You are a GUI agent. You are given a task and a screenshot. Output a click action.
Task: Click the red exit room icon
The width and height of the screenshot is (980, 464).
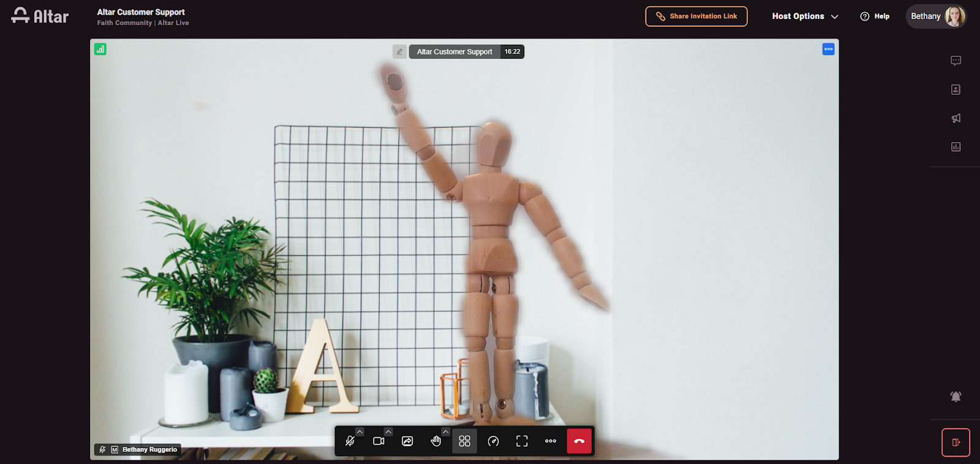[956, 443]
